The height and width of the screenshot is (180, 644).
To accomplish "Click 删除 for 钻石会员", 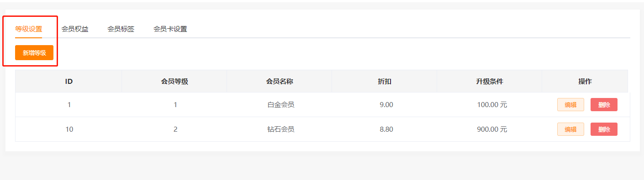I will tap(604, 129).
